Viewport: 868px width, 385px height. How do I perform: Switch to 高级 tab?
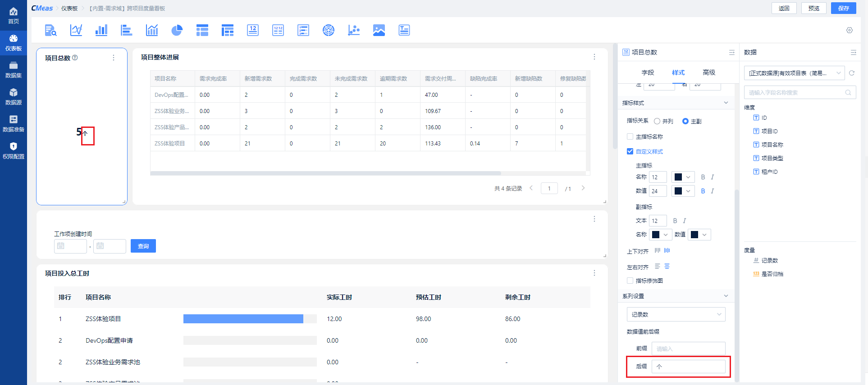[709, 72]
